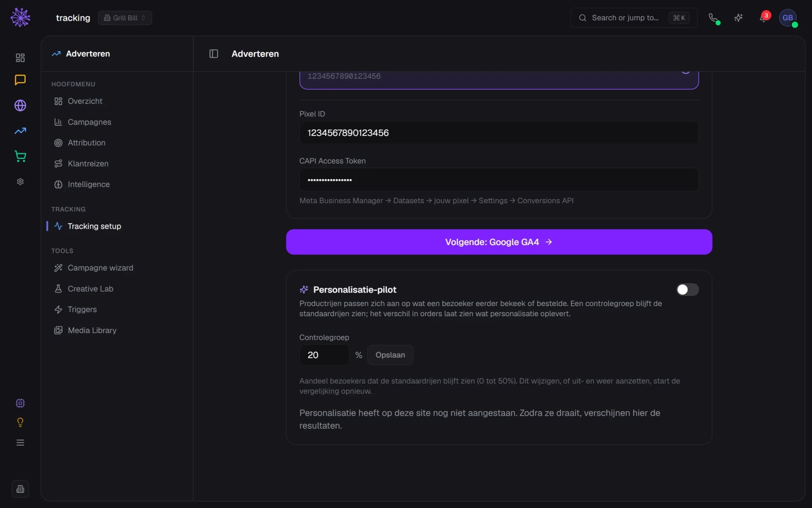Open the GB user avatar menu
Viewport: 812px width, 508px height.
pos(788,18)
